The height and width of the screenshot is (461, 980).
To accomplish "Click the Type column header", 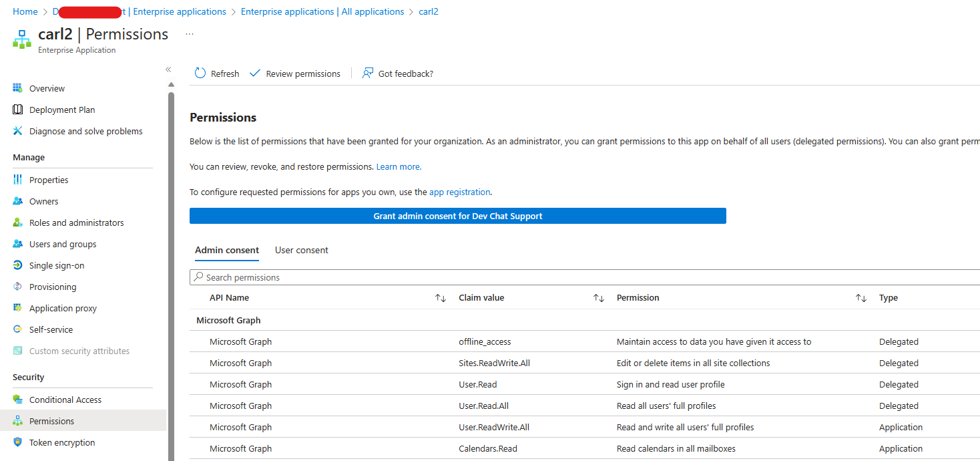I will click(x=889, y=298).
